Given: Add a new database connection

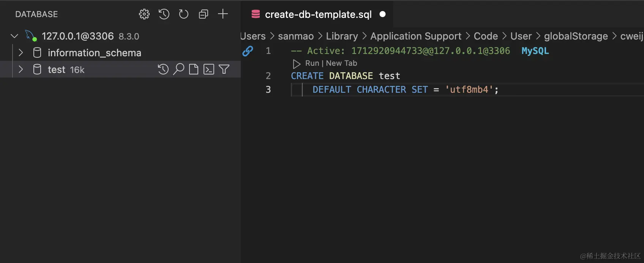Looking at the screenshot, I should (223, 14).
